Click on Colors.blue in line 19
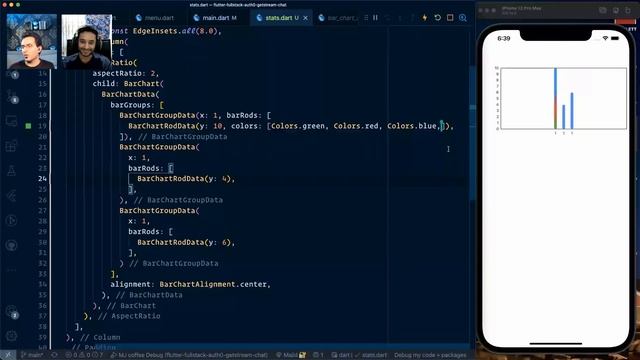640x360 pixels. pyautogui.click(x=411, y=126)
